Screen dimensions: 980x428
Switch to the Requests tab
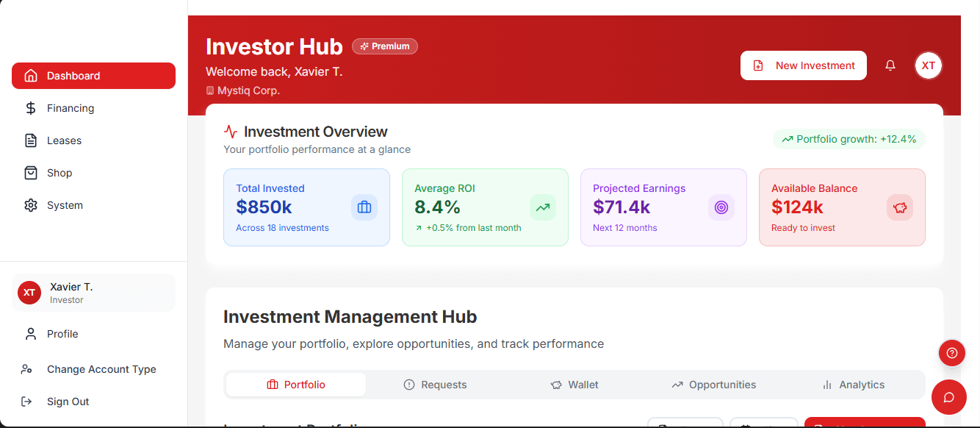point(436,385)
